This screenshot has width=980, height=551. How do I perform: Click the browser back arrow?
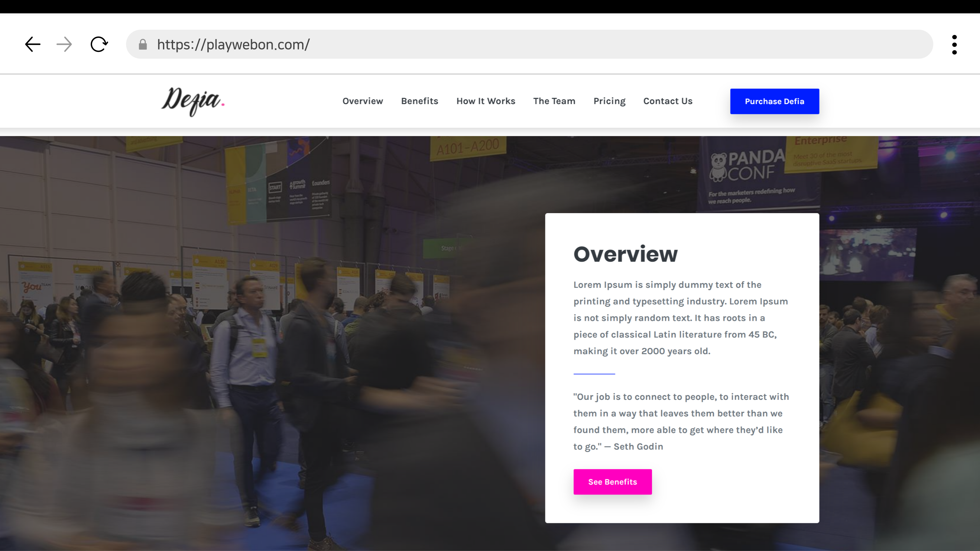(33, 44)
